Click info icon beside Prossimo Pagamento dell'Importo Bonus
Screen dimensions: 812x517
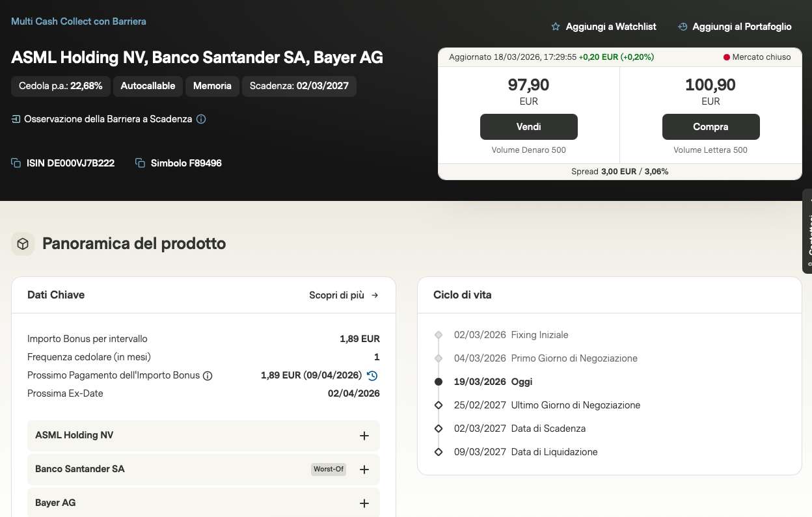point(208,376)
